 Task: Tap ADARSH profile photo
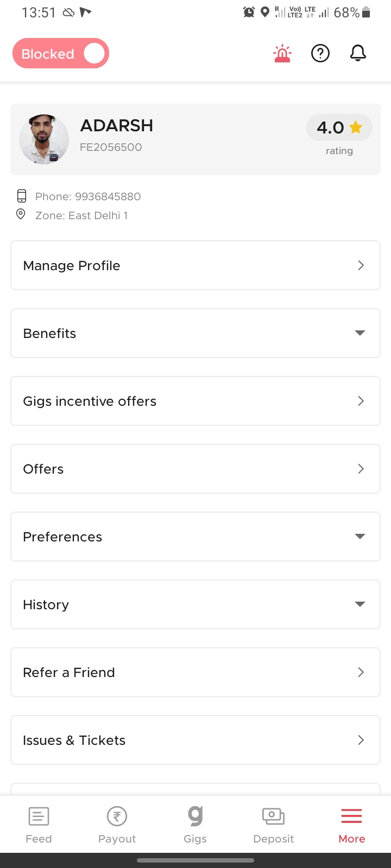44,139
